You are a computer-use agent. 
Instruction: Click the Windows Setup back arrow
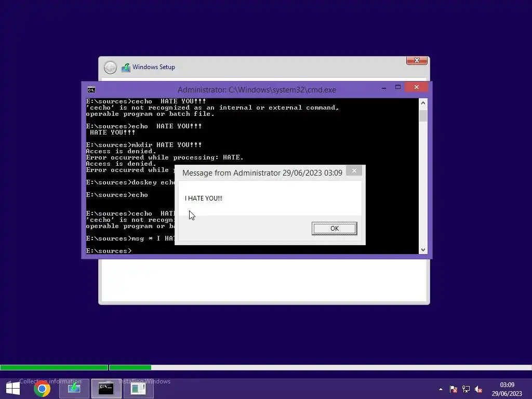(110, 68)
